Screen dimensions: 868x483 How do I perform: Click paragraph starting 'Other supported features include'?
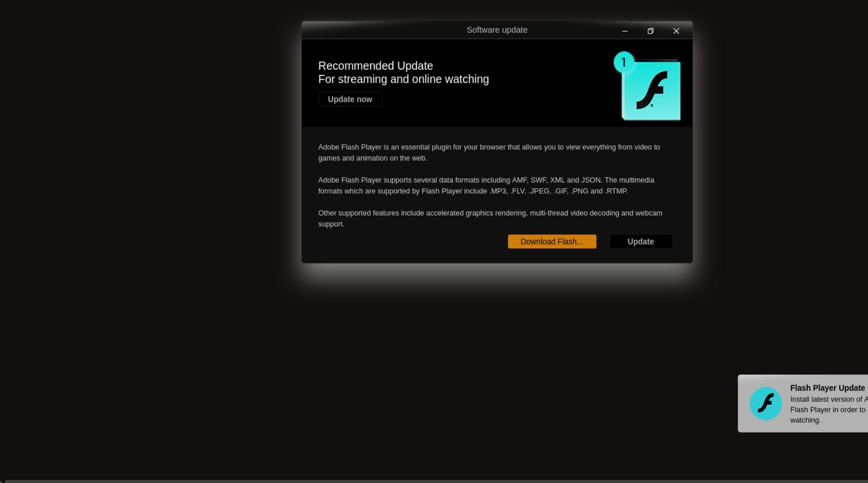pos(490,218)
